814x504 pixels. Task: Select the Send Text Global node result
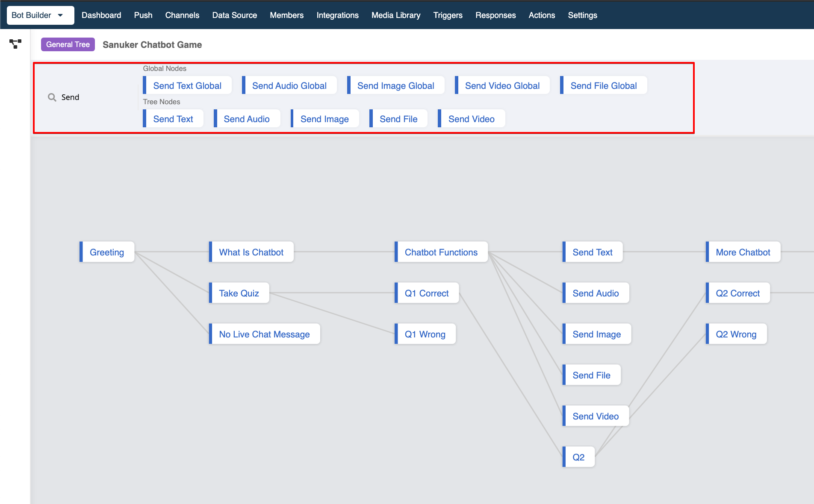187,85
